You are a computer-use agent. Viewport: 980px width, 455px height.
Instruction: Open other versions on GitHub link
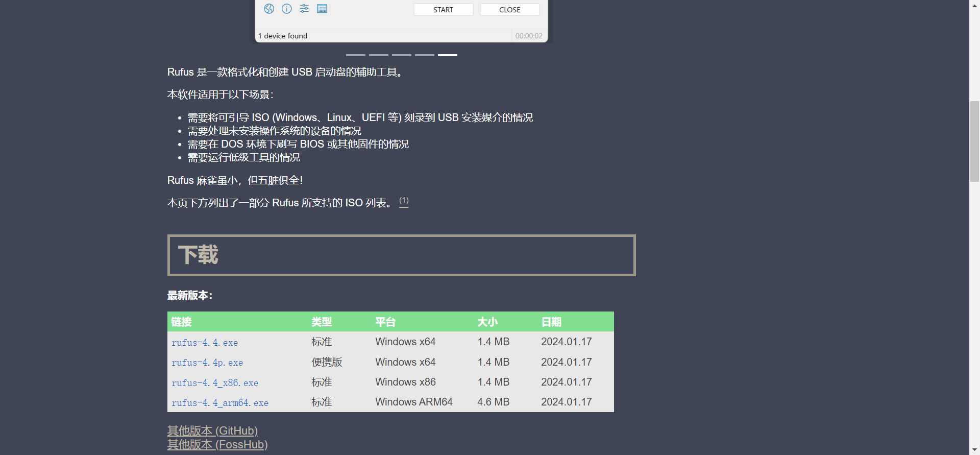tap(212, 430)
